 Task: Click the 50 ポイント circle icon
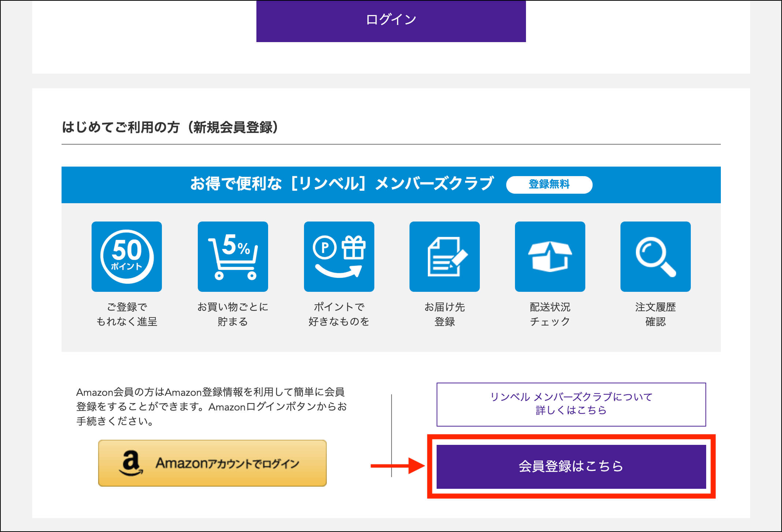[127, 257]
